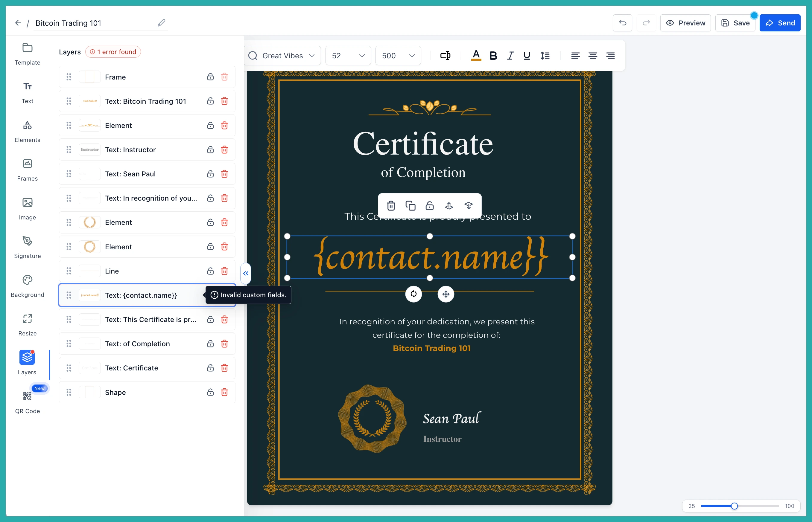The image size is (812, 522).
Task: Delete the Line layer
Action: tap(224, 271)
